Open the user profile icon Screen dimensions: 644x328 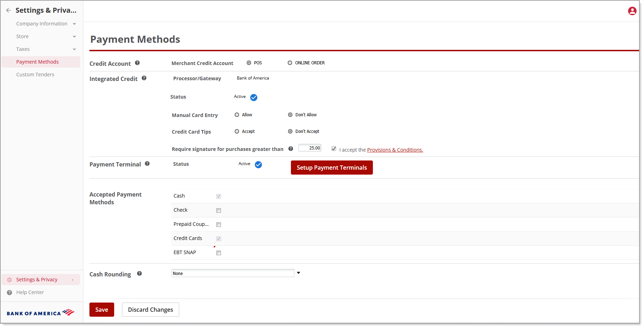(x=632, y=11)
